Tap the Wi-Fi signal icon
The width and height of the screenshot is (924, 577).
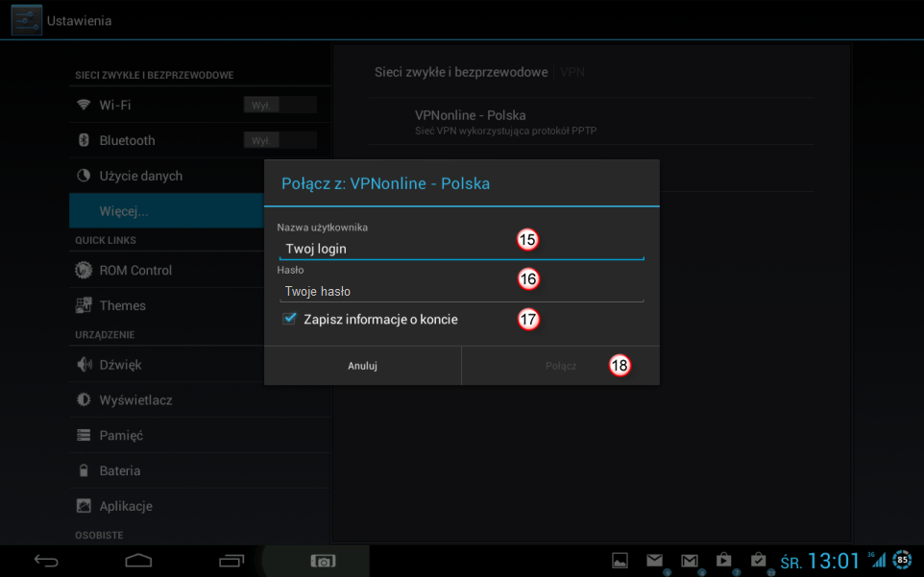pyautogui.click(x=84, y=105)
